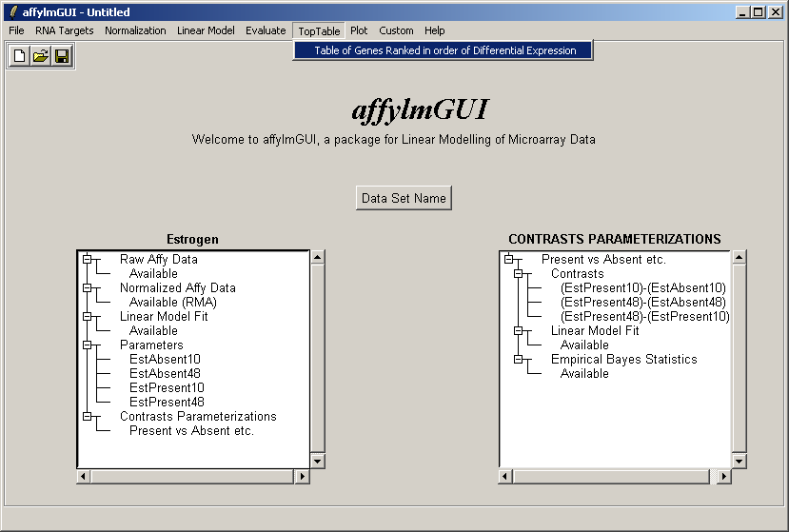Click the New file toolbar icon
The image size is (789, 532).
click(19, 56)
